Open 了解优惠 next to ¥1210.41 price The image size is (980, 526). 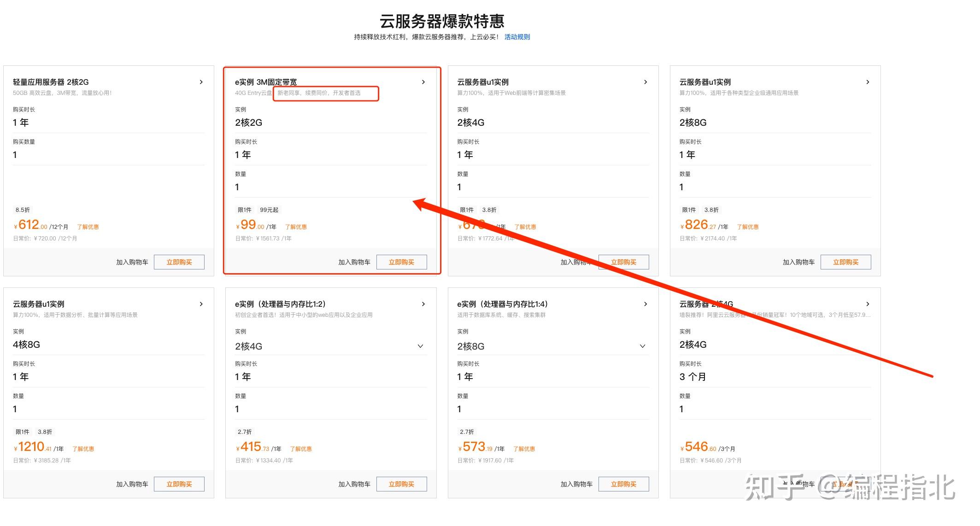tap(83, 449)
